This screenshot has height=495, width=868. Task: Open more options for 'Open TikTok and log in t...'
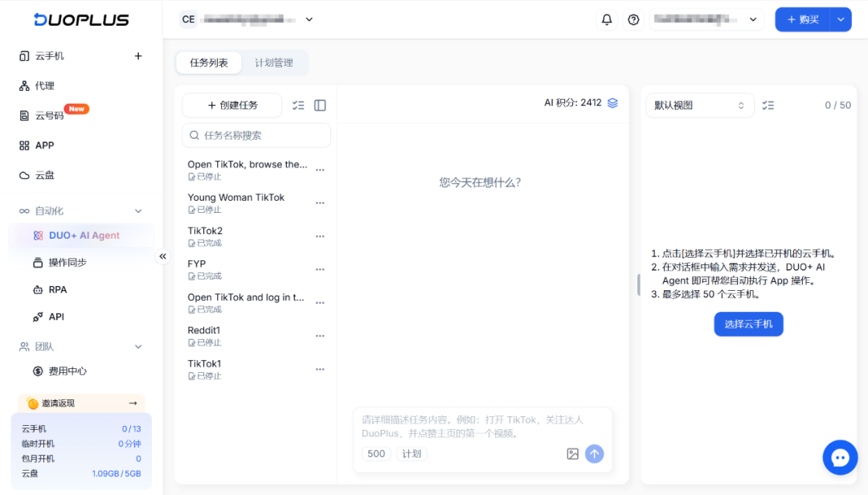320,303
